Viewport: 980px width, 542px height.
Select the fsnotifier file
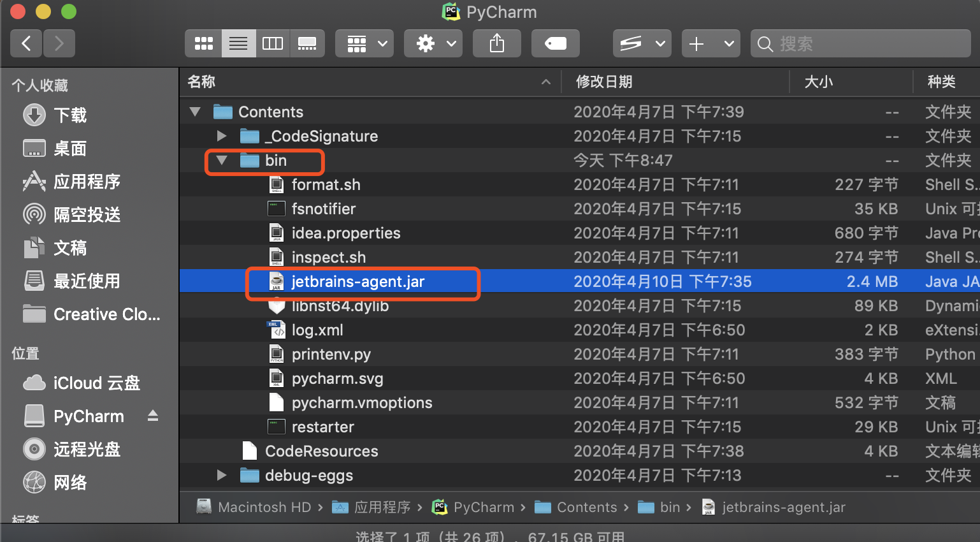pos(580,209)
